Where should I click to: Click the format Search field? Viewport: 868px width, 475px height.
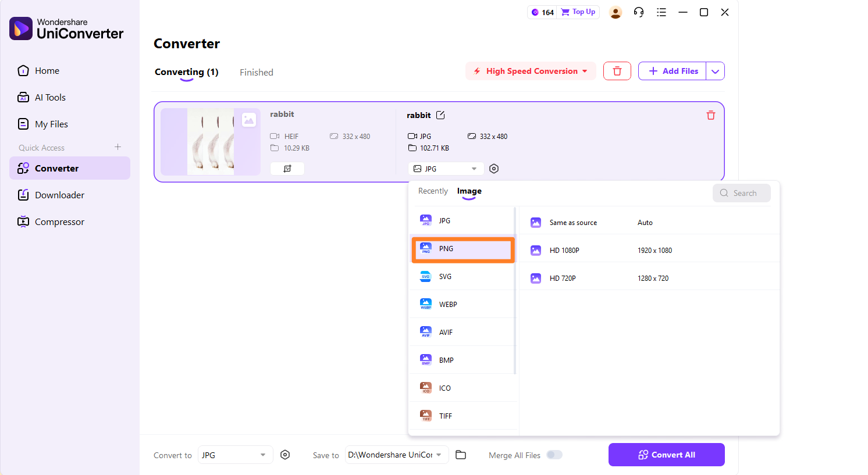pyautogui.click(x=742, y=193)
